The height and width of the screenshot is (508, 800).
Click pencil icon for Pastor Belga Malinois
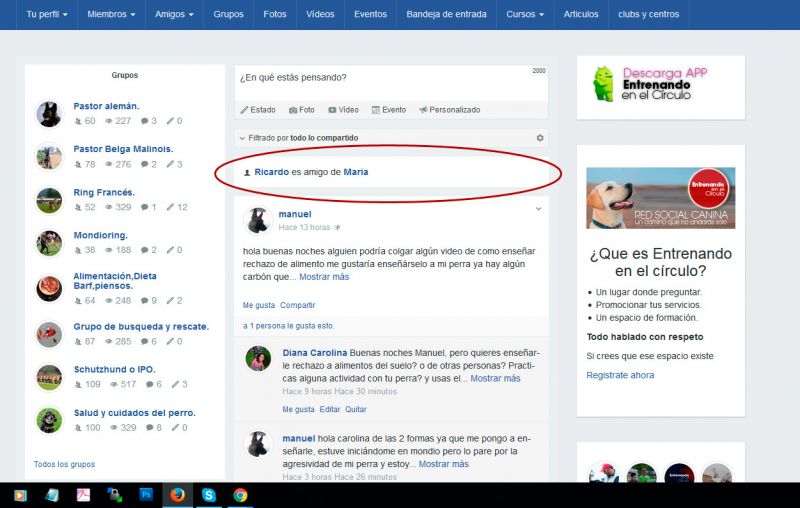pos(170,164)
